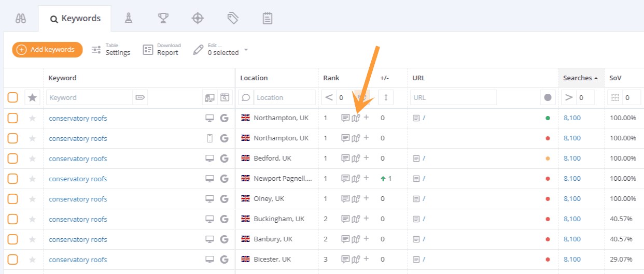Click the green status dot in Northampton desktop row

coord(548,118)
